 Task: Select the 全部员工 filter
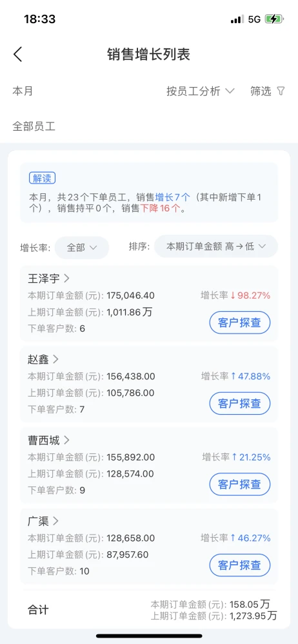point(34,126)
